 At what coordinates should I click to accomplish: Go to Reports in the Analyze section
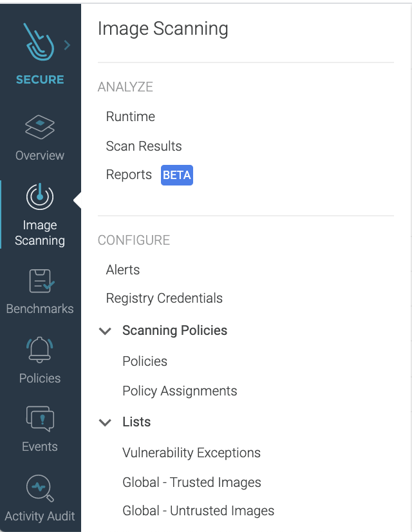tap(129, 175)
